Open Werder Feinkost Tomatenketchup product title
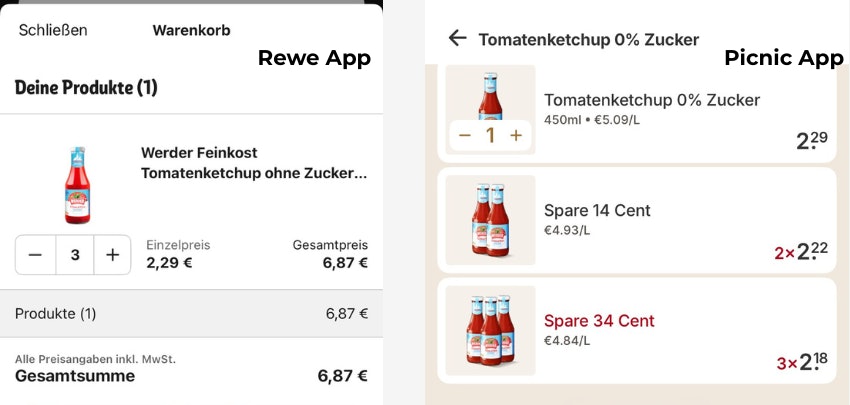This screenshot has height=405, width=850. (254, 163)
